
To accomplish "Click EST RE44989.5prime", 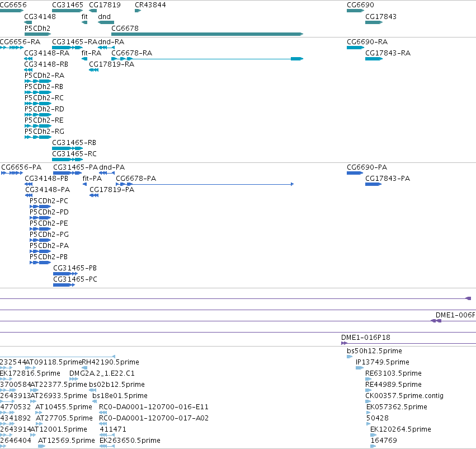I will coord(393,385).
